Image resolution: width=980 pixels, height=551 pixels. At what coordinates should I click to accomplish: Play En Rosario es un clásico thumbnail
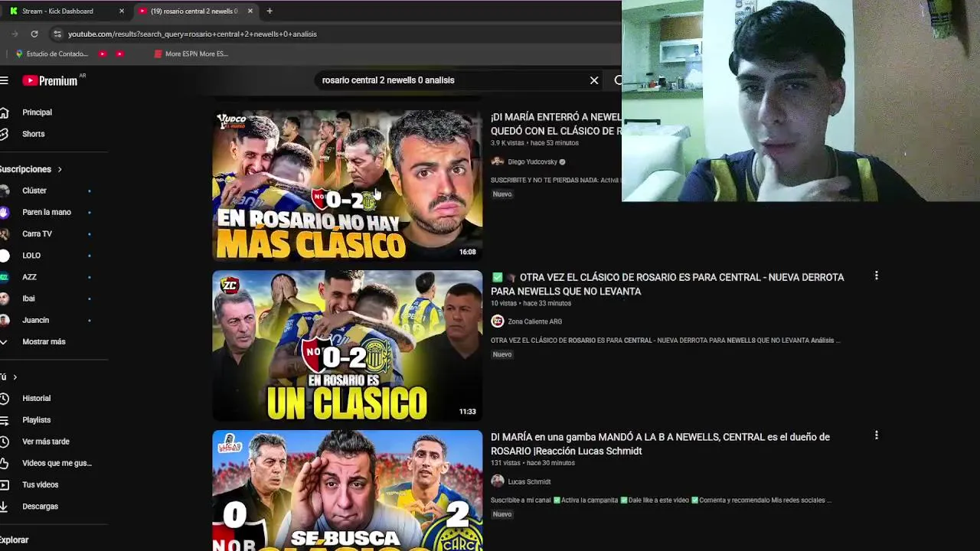tap(348, 346)
